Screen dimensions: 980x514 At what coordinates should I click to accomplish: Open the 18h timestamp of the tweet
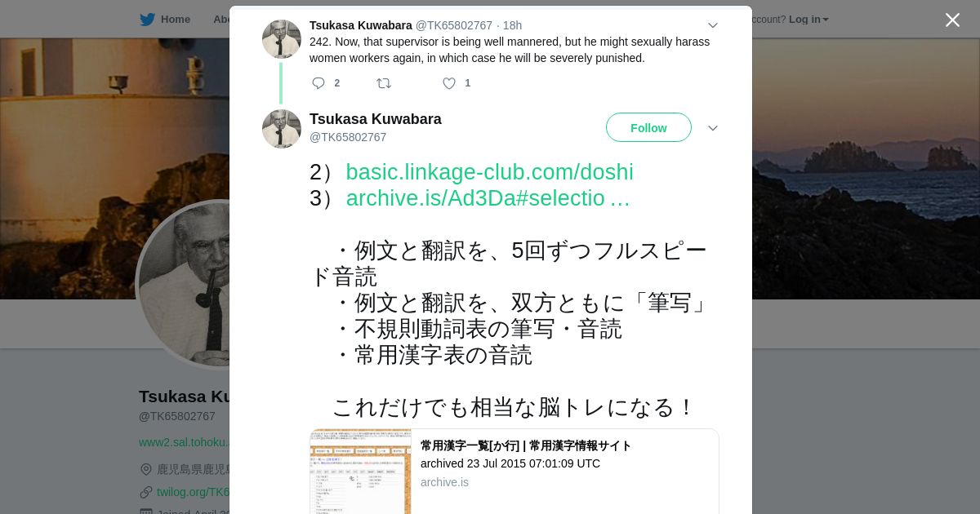[512, 25]
